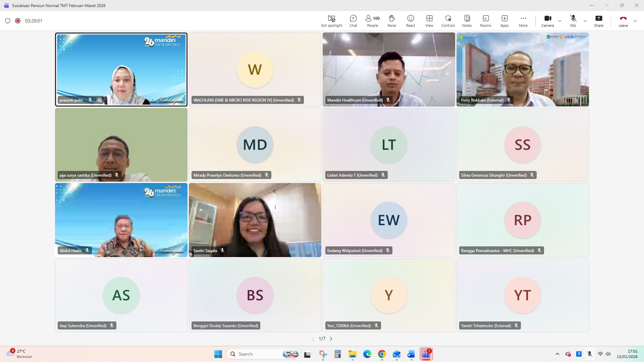644x362 pixels.
Task: Toggle the Camera on or off
Action: [x=548, y=21]
